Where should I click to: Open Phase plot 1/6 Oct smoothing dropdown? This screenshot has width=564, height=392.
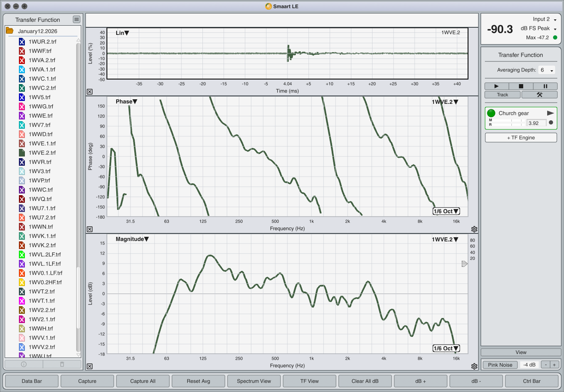point(446,211)
